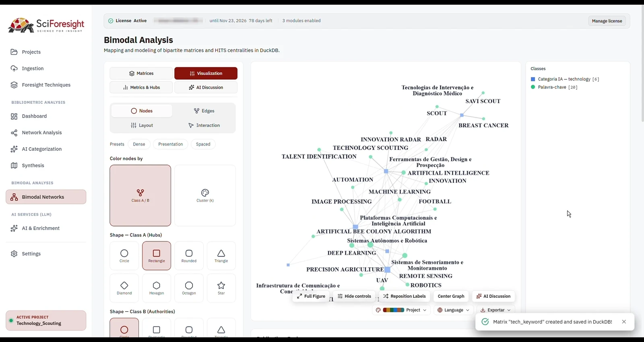
Task: Select Hexagon shape for Class A hubs
Action: (157, 288)
